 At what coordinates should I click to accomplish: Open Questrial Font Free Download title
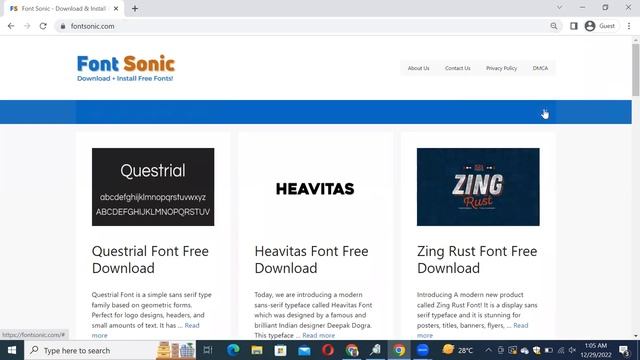pos(150,260)
